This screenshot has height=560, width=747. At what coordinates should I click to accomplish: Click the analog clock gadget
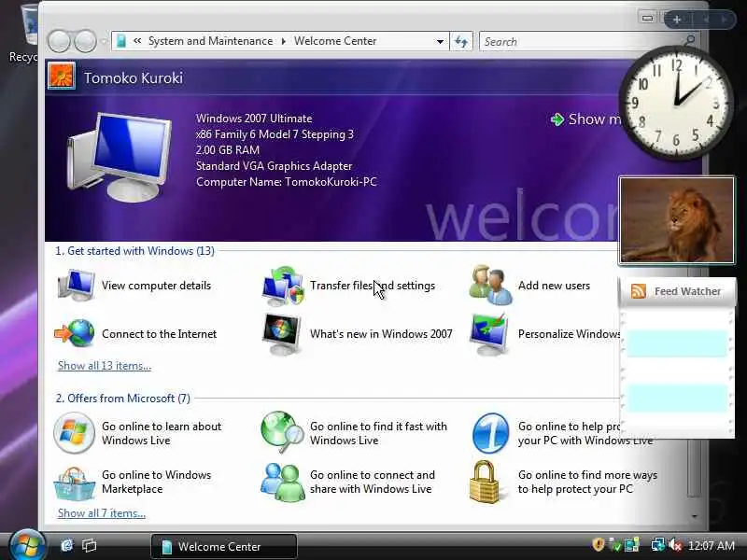pyautogui.click(x=676, y=103)
